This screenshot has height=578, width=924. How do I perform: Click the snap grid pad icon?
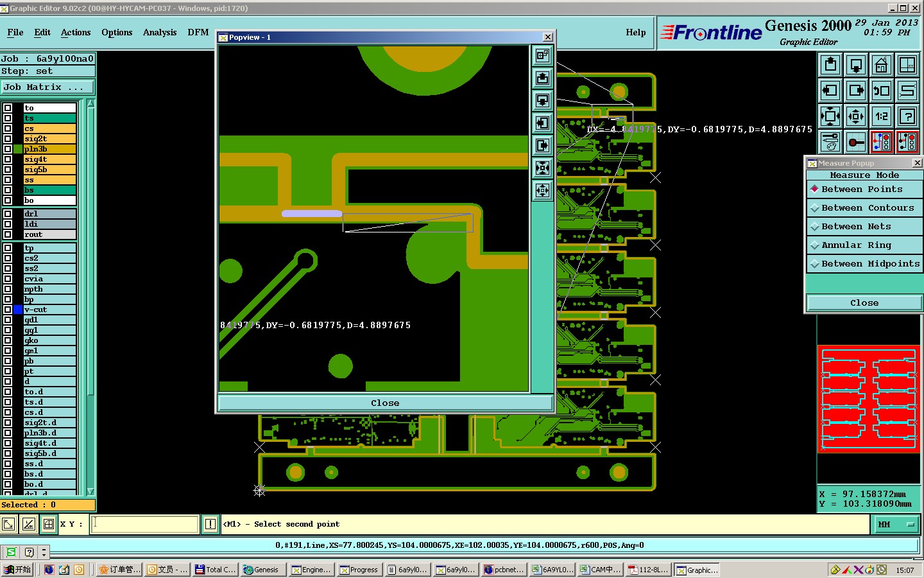[x=856, y=142]
